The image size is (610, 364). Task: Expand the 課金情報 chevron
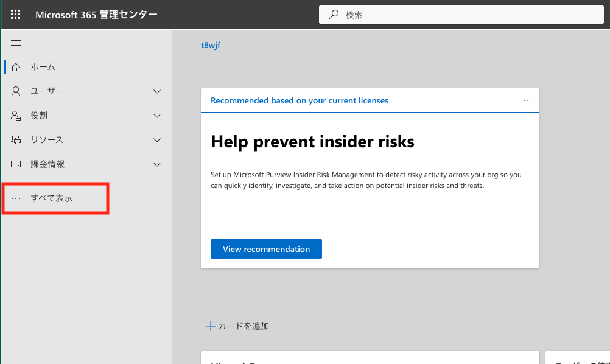(x=157, y=164)
